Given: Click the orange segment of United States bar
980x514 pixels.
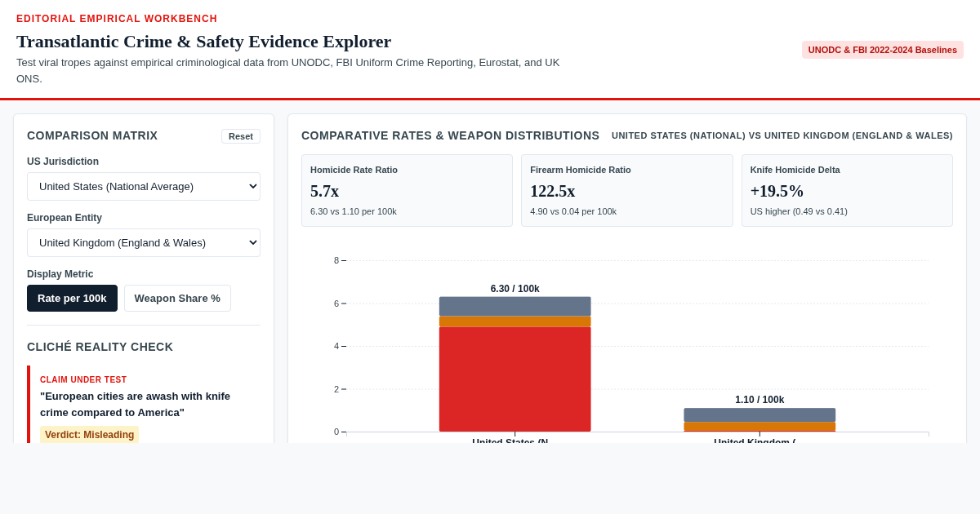Looking at the screenshot, I should pos(514,321).
